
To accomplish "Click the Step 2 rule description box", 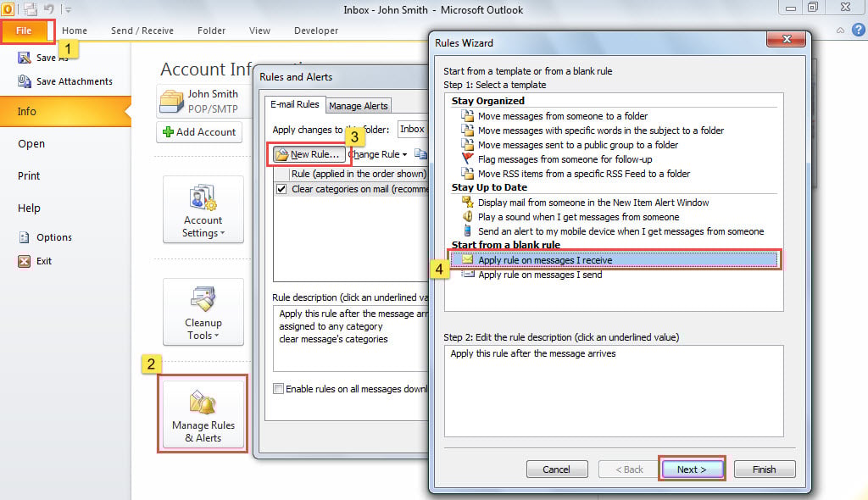I will tap(614, 391).
